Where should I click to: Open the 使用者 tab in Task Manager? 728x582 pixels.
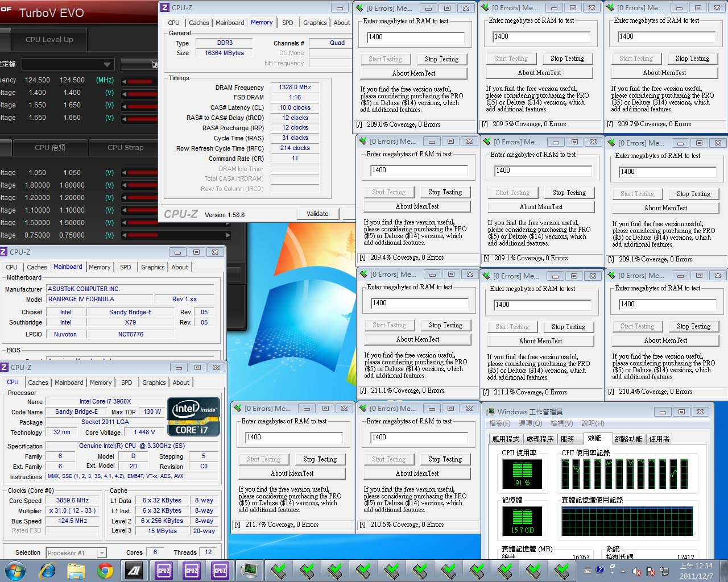tap(659, 439)
